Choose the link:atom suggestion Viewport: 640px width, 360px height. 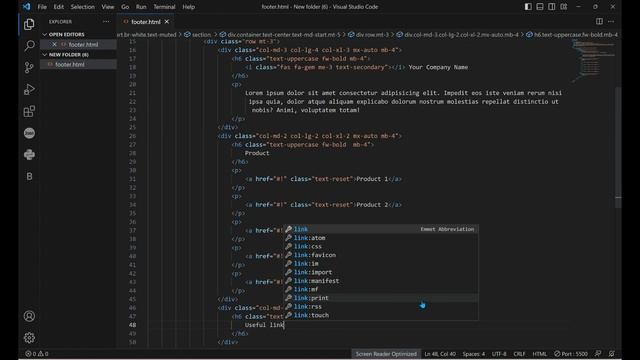381,238
